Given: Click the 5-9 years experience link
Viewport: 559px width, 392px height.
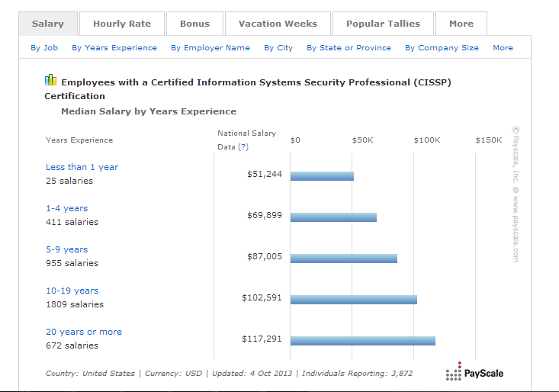Looking at the screenshot, I should [66, 249].
